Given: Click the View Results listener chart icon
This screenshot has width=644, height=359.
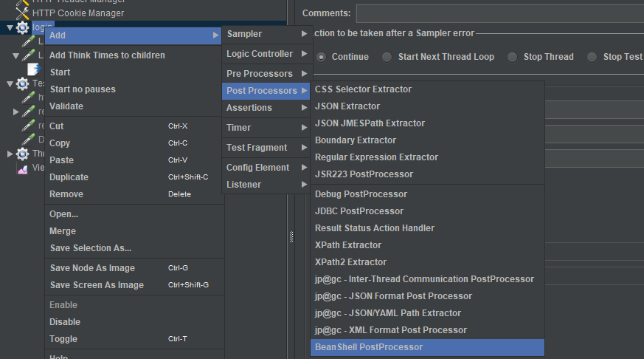Looking at the screenshot, I should click(x=22, y=168).
